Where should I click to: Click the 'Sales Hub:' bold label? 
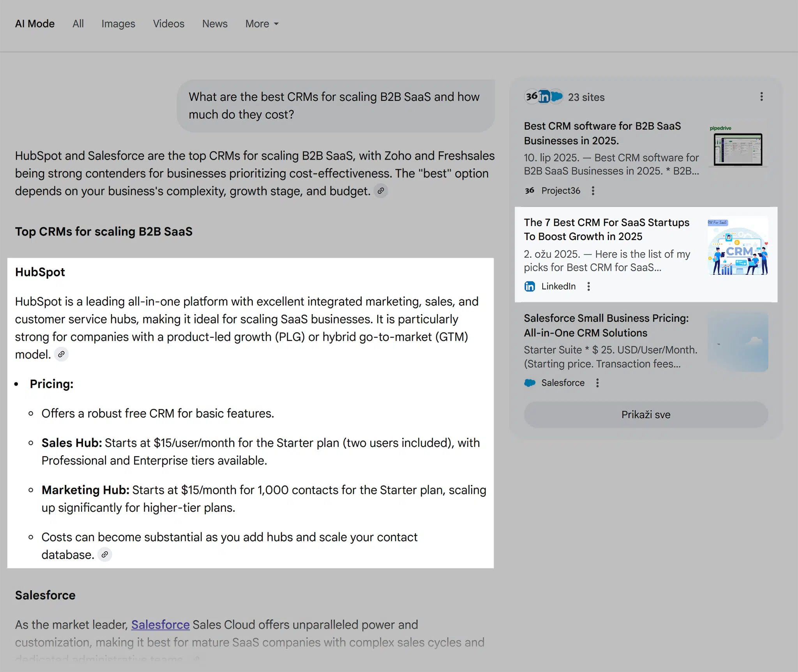click(72, 443)
